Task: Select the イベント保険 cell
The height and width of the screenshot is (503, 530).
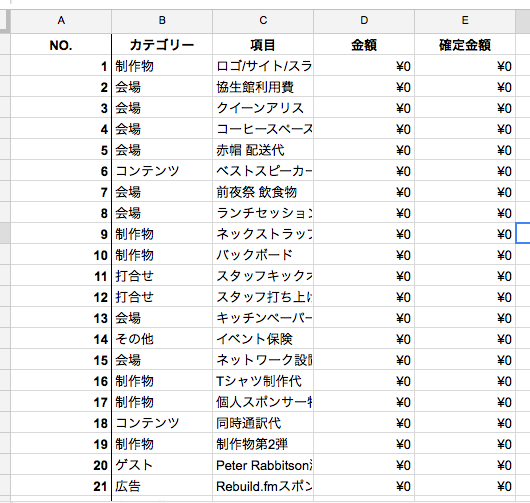Action: pyautogui.click(x=263, y=339)
